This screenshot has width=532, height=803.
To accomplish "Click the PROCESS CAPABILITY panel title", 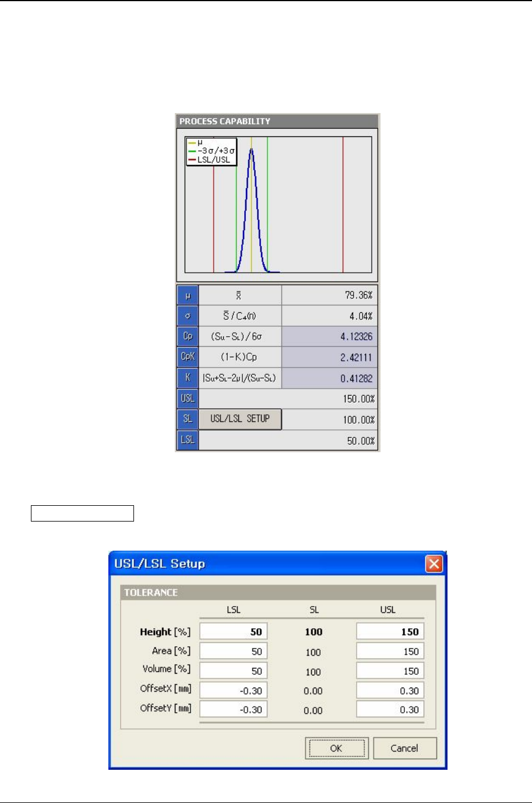I will click(225, 121).
